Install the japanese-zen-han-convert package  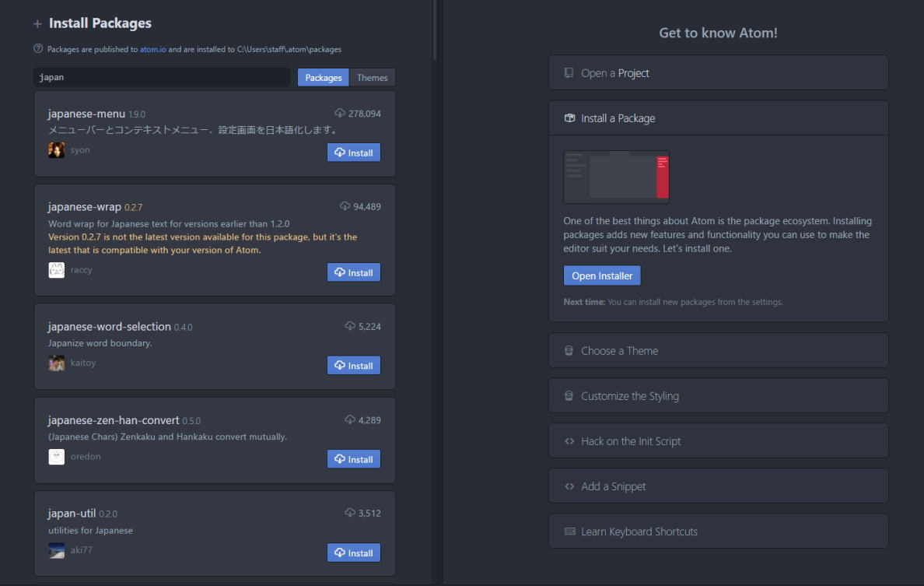pos(354,459)
